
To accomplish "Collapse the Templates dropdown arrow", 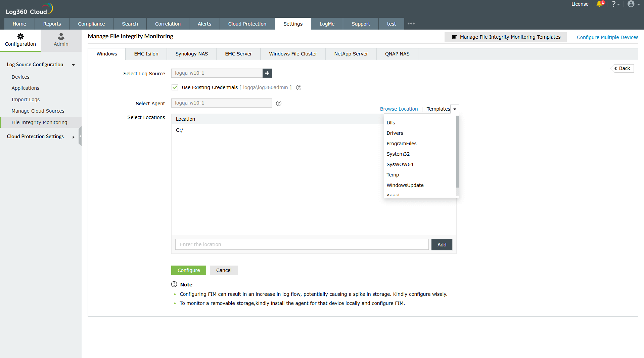I will tap(455, 109).
